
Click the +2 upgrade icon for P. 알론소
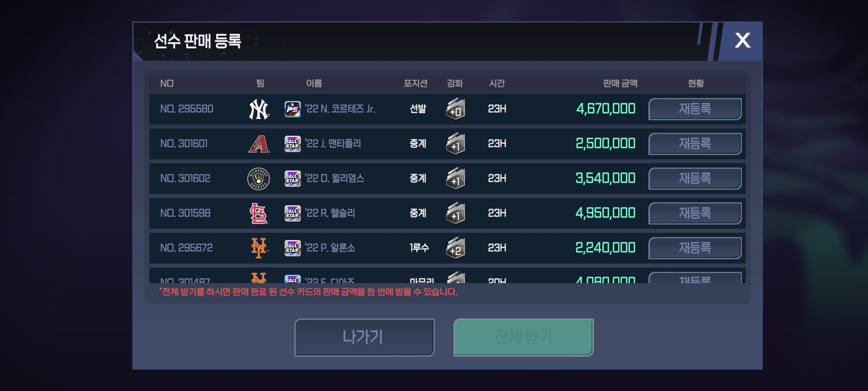(x=455, y=248)
